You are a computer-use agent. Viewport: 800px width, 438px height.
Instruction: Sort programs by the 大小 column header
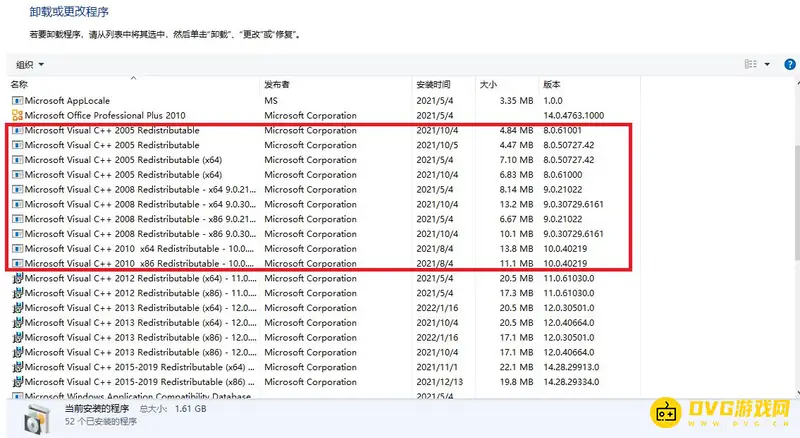(488, 85)
